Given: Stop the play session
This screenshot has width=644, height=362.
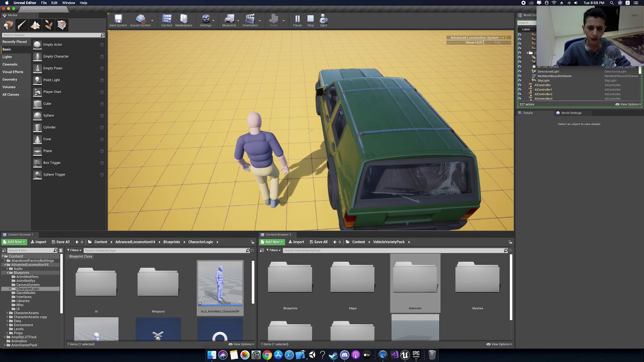Looking at the screenshot, I should [310, 21].
